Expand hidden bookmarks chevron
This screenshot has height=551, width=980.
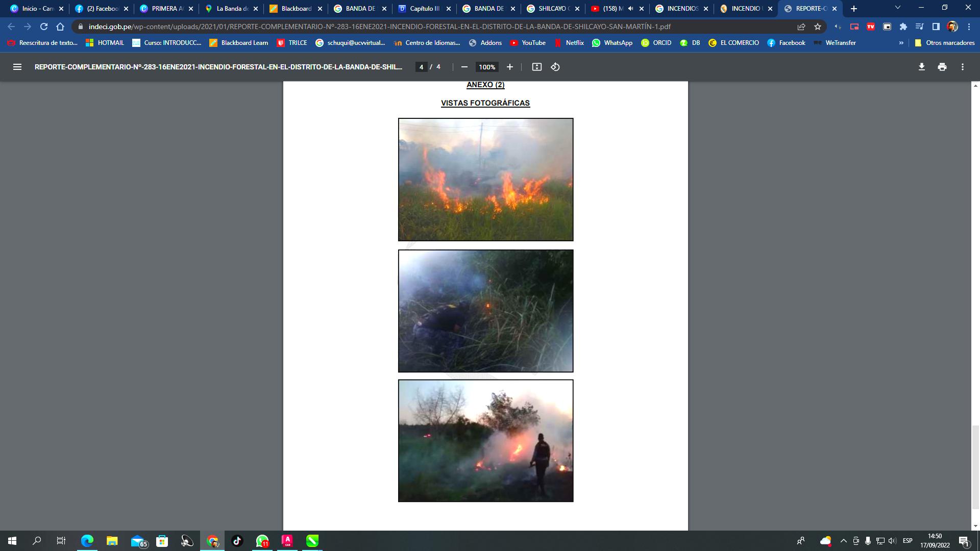[x=901, y=43]
